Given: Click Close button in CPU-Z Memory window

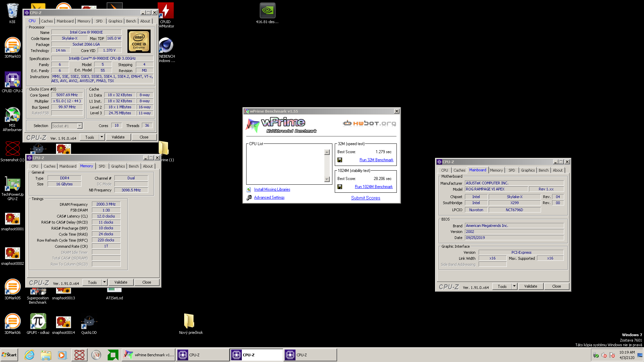Looking at the screenshot, I should [147, 282].
